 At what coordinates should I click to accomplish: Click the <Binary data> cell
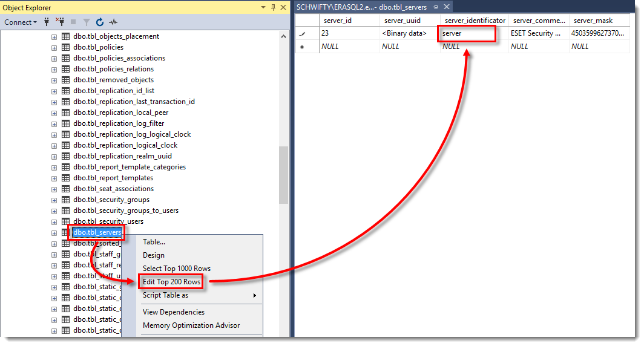tap(410, 33)
